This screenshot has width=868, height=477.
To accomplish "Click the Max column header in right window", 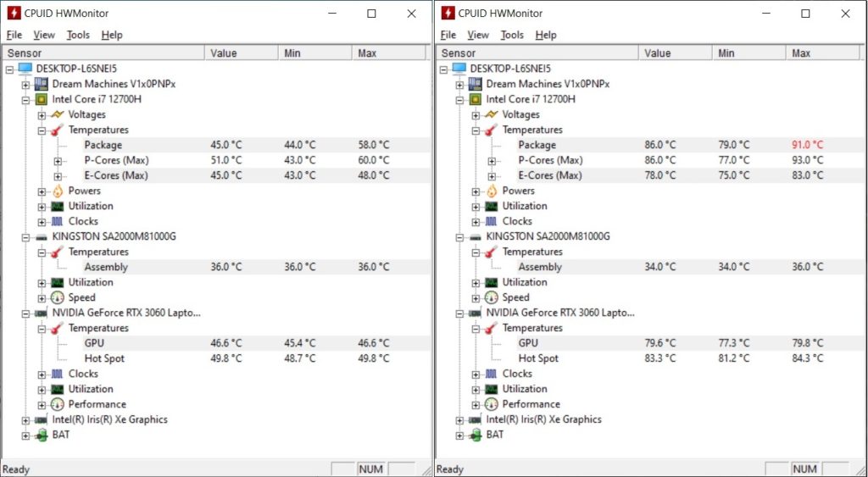I will [x=801, y=53].
